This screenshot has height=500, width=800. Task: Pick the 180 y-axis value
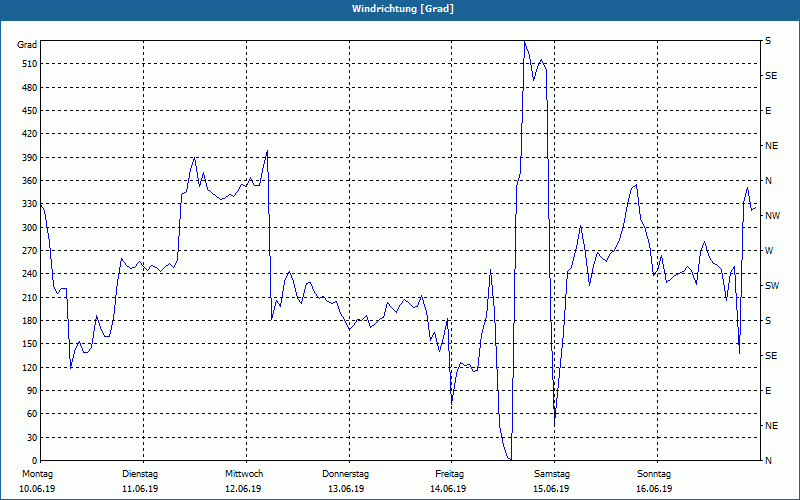click(x=30, y=321)
